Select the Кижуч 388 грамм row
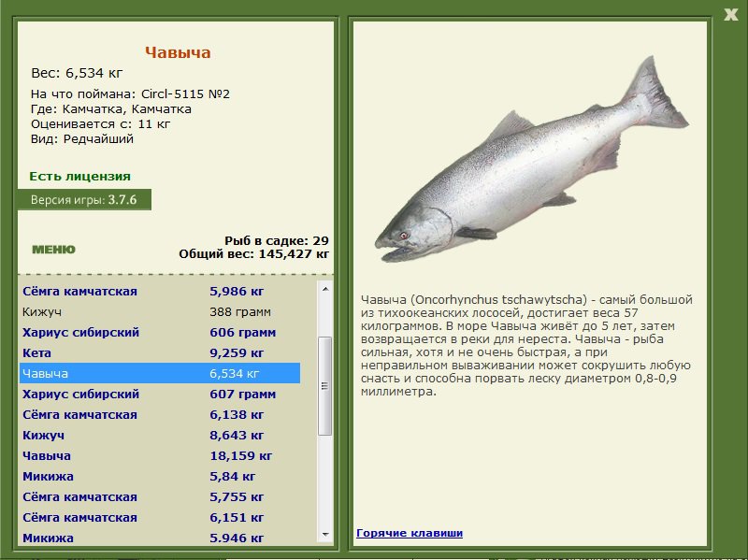748x560 pixels. [160, 311]
